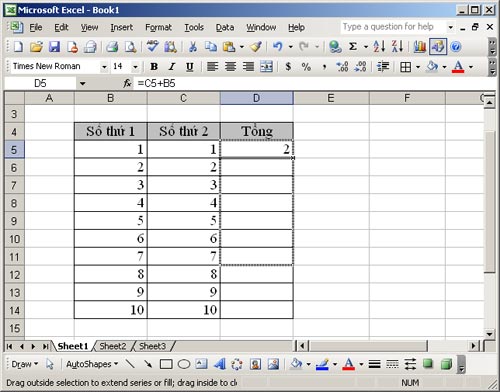
Task: Expand the Paste options arrow
Action: click(x=242, y=47)
